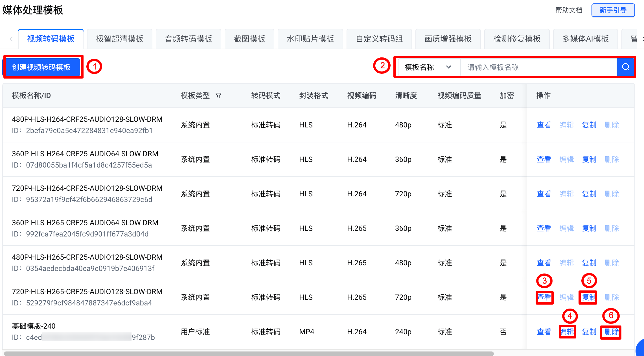Open the 新手引导 guide
The height and width of the screenshot is (356, 644).
coord(613,10)
